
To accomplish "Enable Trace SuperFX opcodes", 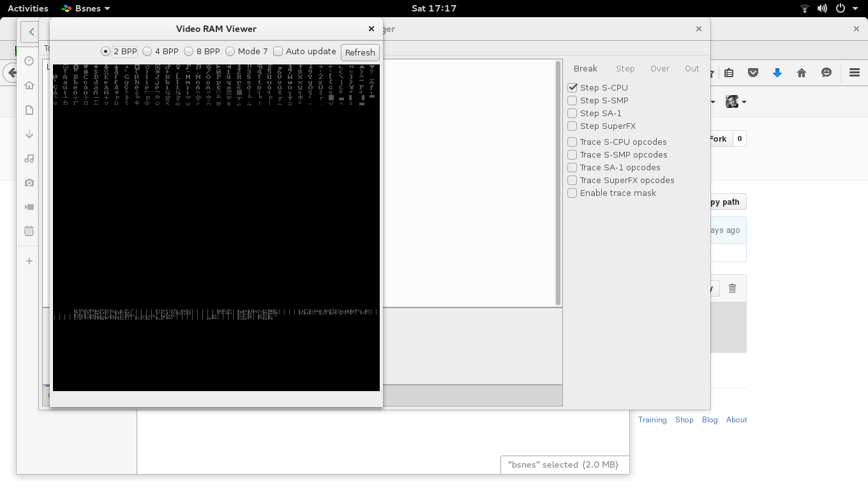I will (x=620, y=180).
